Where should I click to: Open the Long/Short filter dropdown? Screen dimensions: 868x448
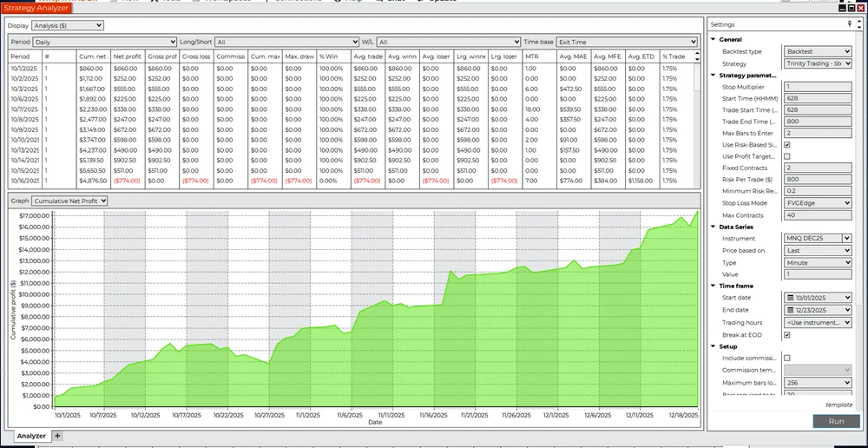[286, 42]
